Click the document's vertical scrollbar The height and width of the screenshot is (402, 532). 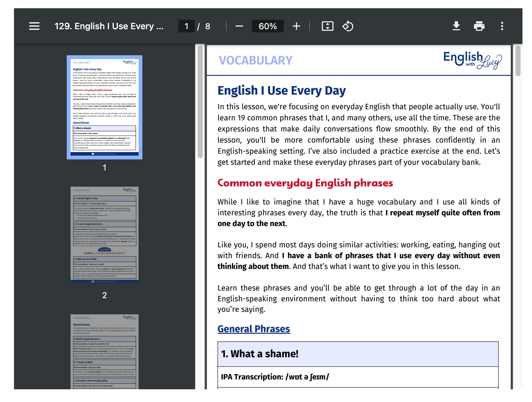click(x=518, y=61)
